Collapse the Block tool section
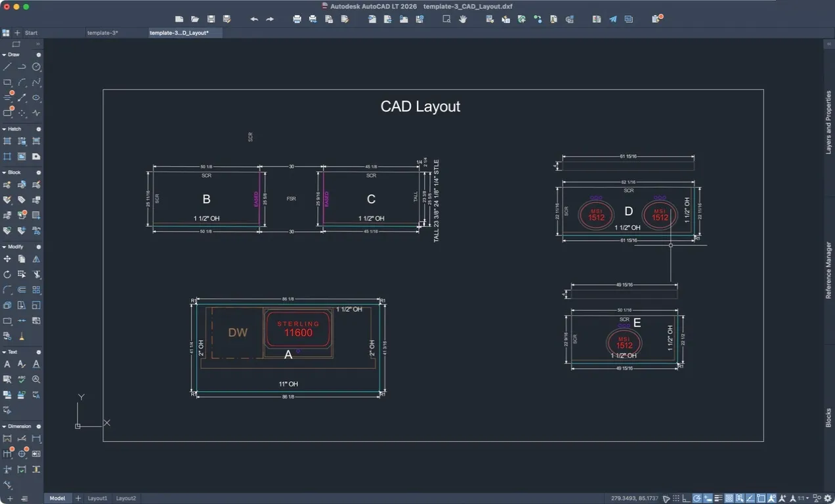Image resolution: width=835 pixels, height=504 pixels. [x=4, y=173]
